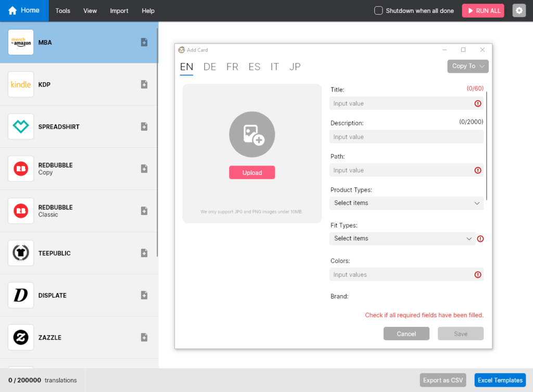This screenshot has height=392, width=533.
Task: Click the add-file icon in the DISPLATE row
Action: pyautogui.click(x=144, y=295)
